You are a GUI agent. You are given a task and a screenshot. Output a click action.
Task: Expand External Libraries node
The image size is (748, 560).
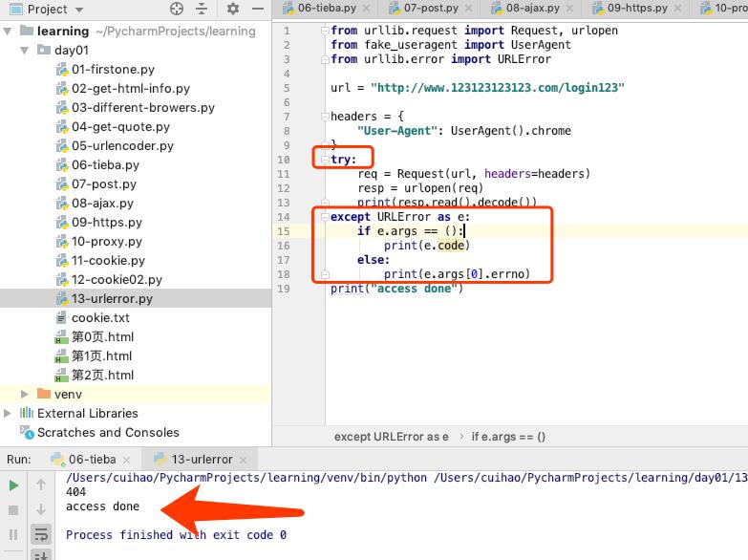[x=9, y=413]
